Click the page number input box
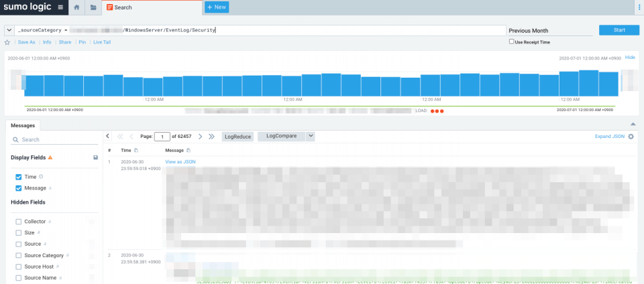 click(x=162, y=137)
